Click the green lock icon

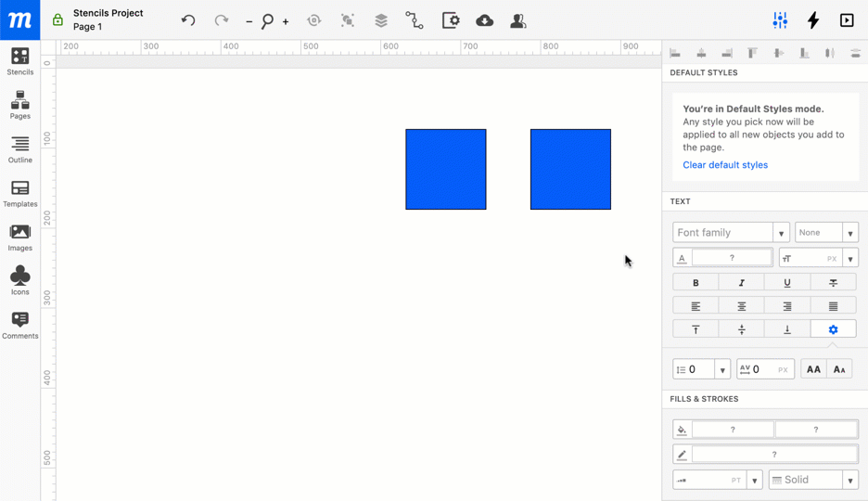pos(57,19)
